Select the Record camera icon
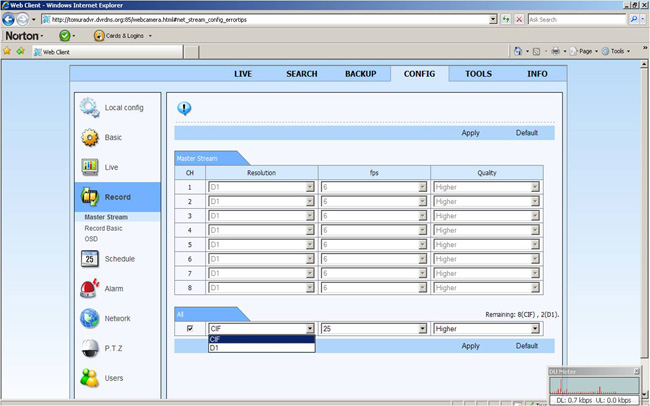 [x=90, y=197]
